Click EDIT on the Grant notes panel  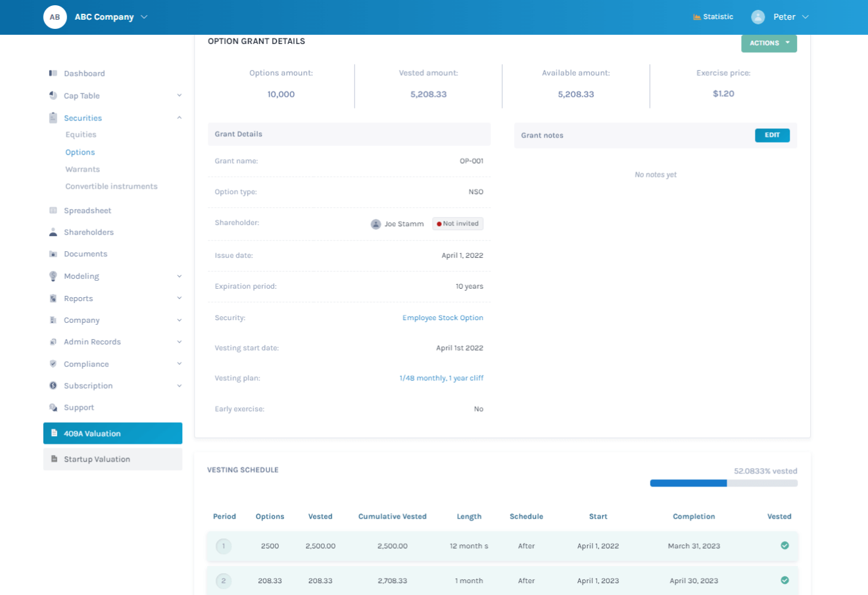click(x=772, y=134)
